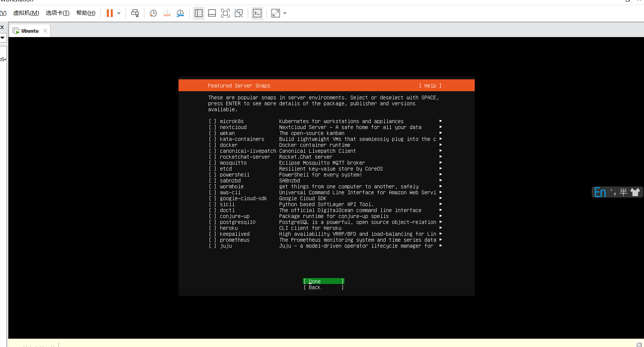644x347 pixels.
Task: Click the stretch guest display icon
Action: [x=276, y=13]
